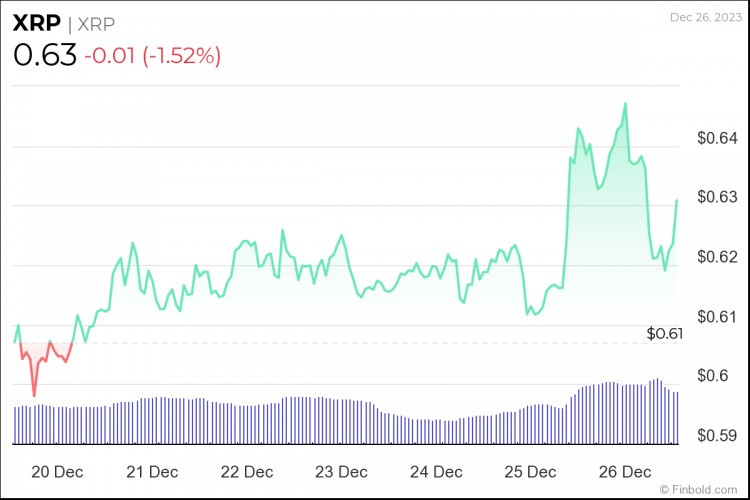Click the © Finbold.com credit text
The width and height of the screenshot is (750, 500).
[x=698, y=489]
